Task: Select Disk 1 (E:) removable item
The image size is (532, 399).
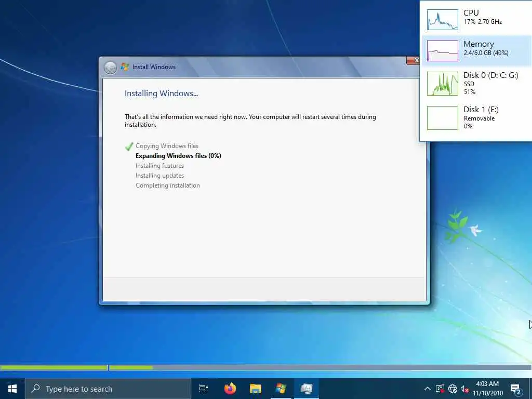Action: [476, 117]
